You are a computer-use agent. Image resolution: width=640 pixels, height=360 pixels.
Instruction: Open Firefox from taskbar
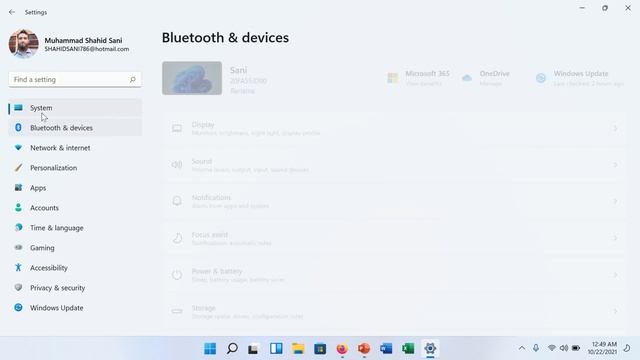pos(342,349)
